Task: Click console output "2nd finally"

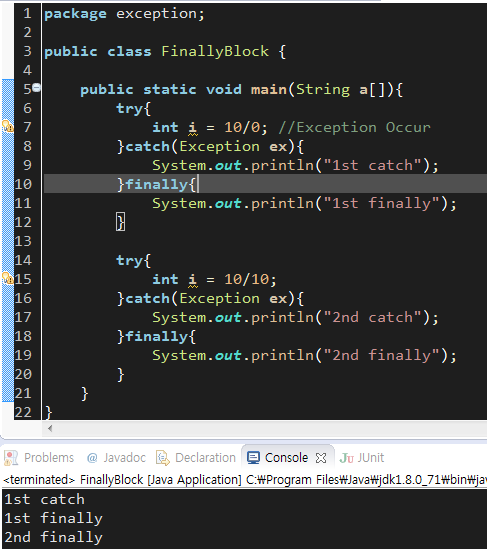Action: [54, 537]
